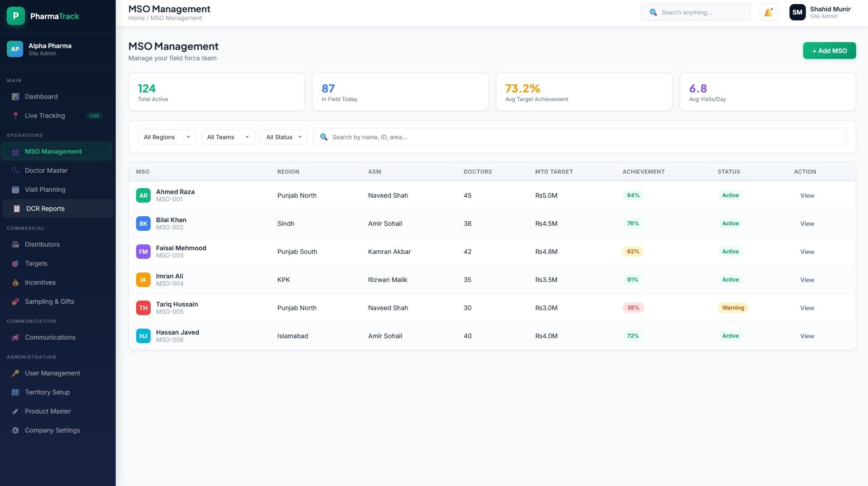Expand the All Regions dropdown
868x486 pixels.
point(167,137)
